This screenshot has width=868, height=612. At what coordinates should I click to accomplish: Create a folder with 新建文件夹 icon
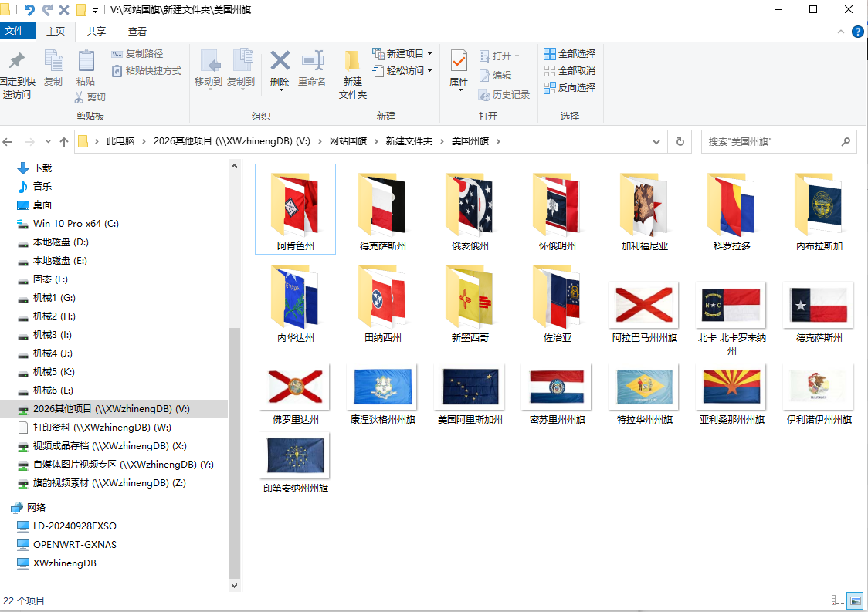[353, 61]
